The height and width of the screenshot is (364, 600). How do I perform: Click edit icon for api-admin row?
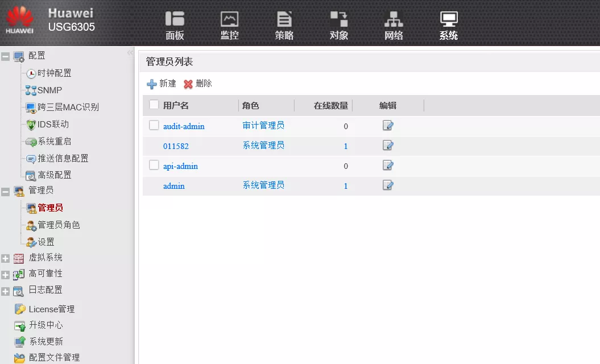point(388,166)
